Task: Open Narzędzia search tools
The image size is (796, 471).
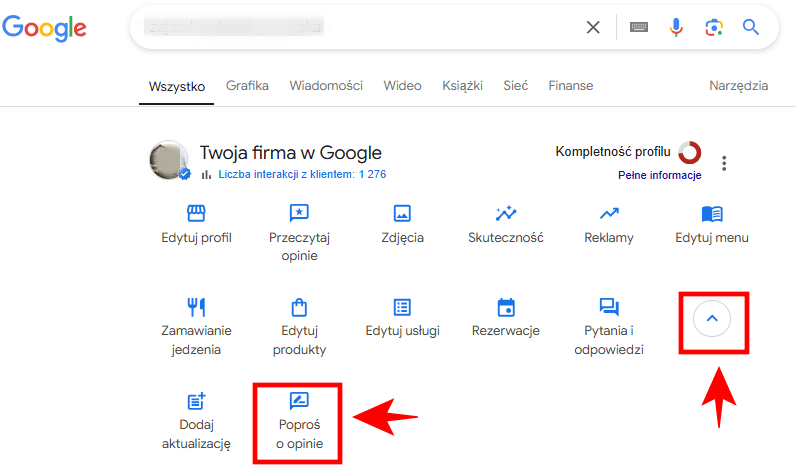Action: pyautogui.click(x=738, y=85)
